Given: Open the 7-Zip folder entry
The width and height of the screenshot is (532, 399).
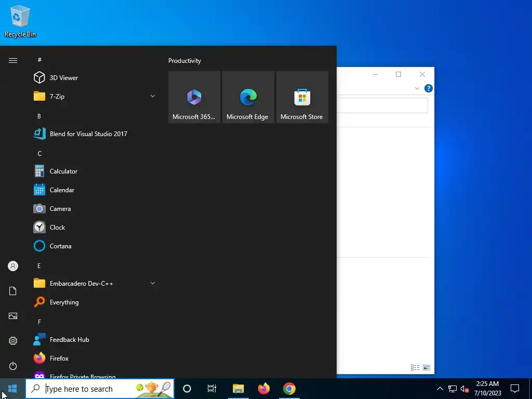Looking at the screenshot, I should tap(95, 96).
